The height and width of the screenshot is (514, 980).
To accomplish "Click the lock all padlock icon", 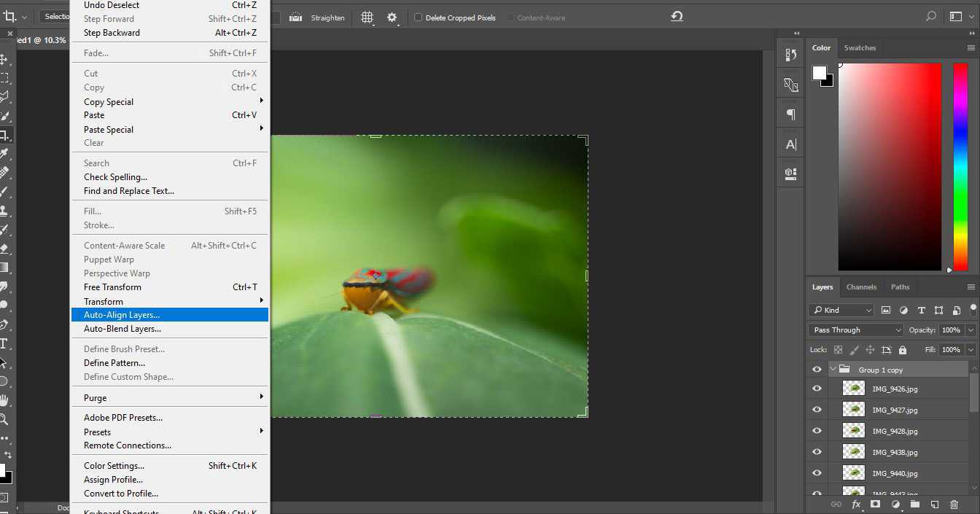I will coord(903,350).
